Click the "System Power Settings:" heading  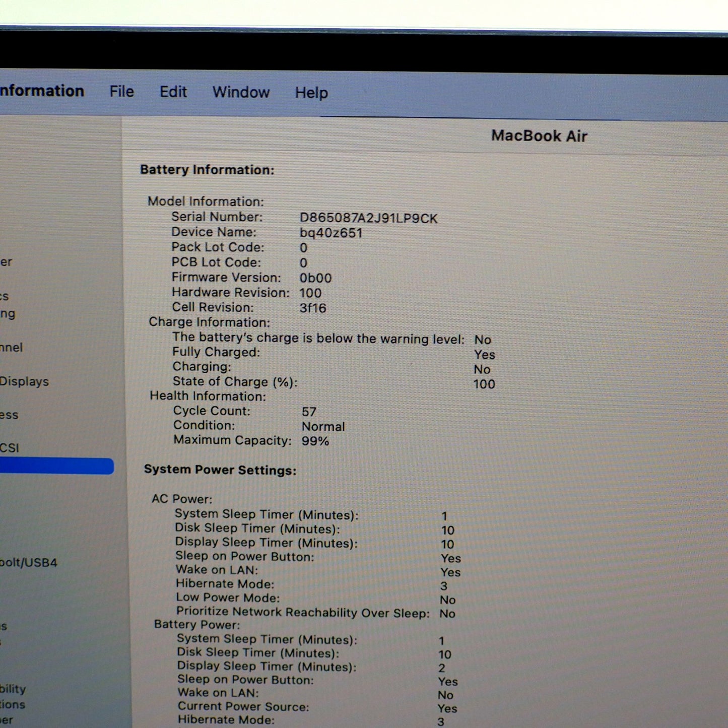click(220, 470)
